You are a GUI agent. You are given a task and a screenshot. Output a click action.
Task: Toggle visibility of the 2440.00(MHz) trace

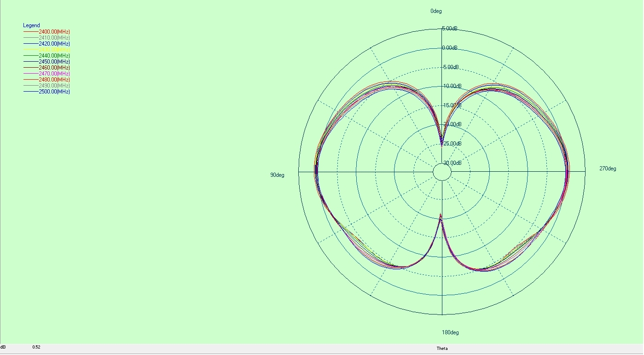pos(54,56)
